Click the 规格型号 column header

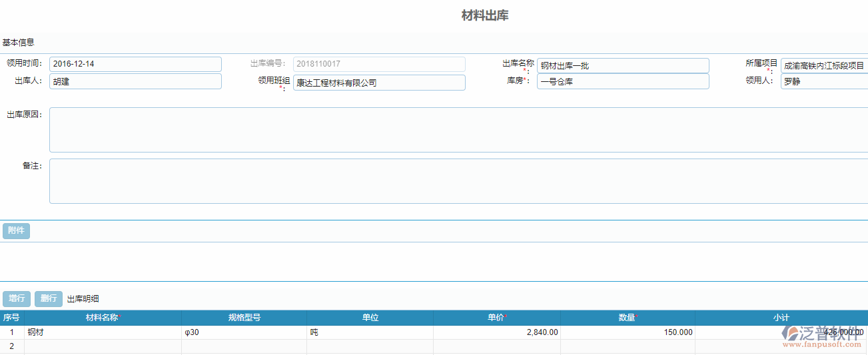pyautogui.click(x=244, y=318)
